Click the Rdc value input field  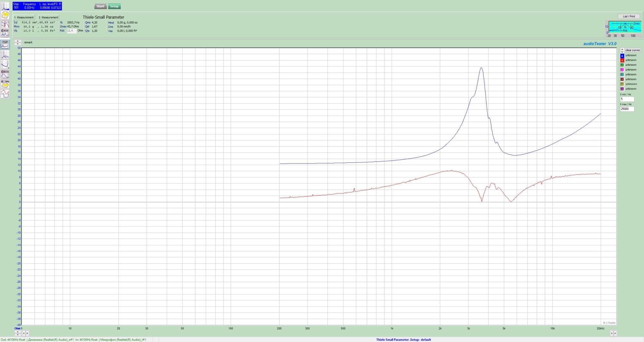[x=71, y=31]
